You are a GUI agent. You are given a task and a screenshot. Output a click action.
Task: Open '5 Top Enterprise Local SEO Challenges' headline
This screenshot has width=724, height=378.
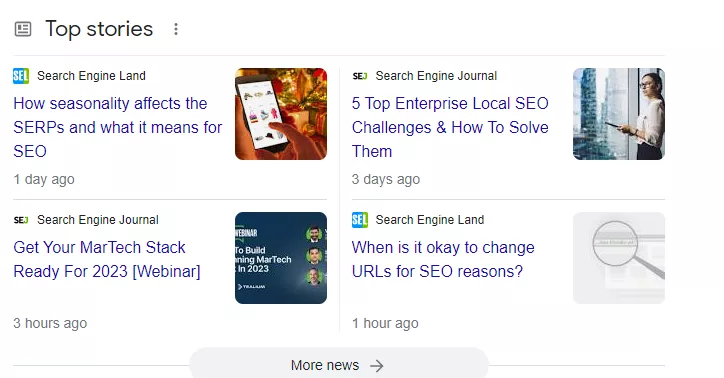click(x=450, y=127)
